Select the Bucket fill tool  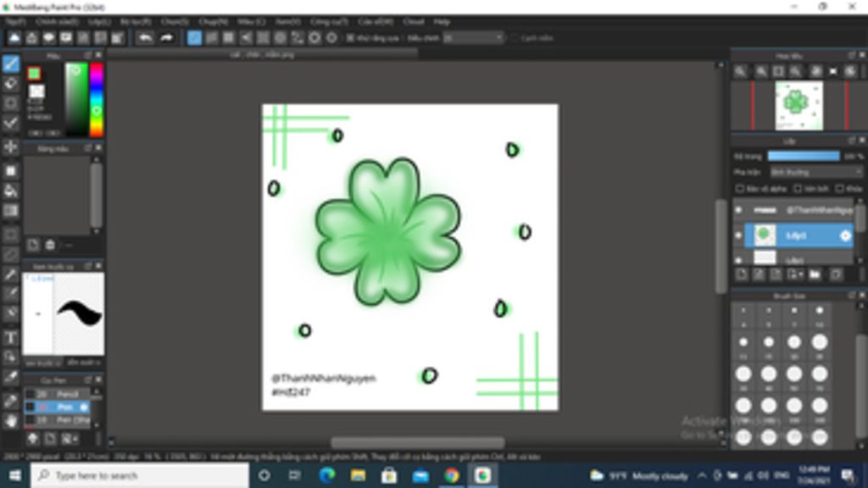click(x=10, y=191)
